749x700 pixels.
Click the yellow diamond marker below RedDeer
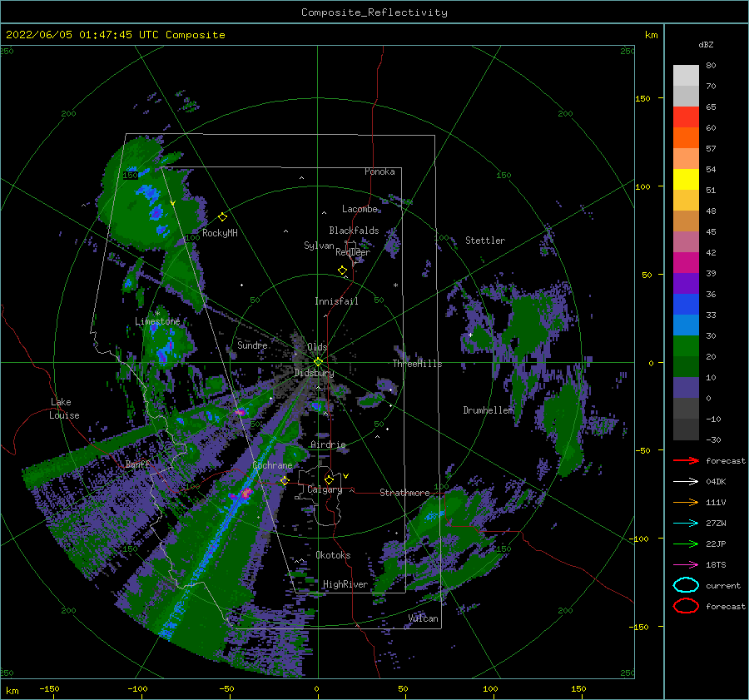click(x=342, y=271)
